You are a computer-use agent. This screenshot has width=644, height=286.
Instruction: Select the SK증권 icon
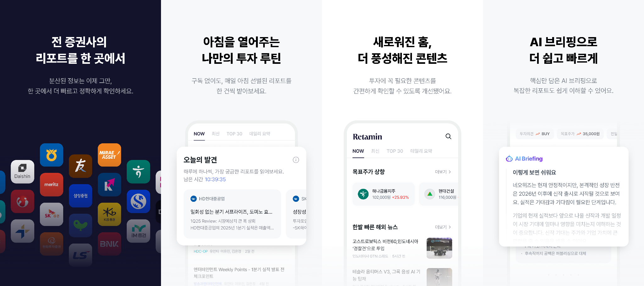tap(52, 214)
